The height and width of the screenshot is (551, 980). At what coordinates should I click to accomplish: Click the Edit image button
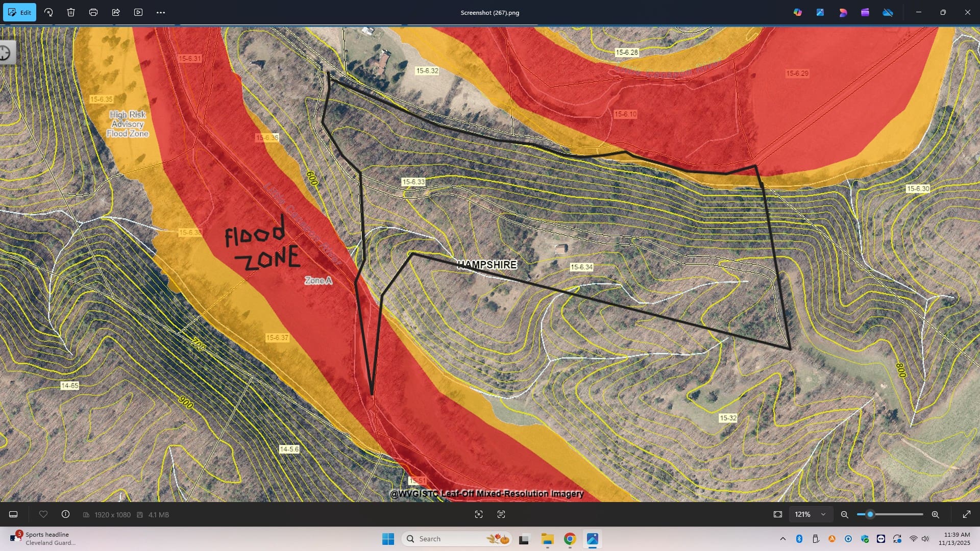point(19,12)
